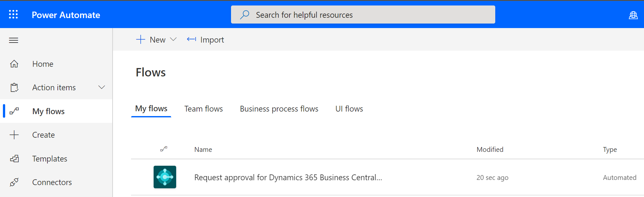Screen dimensions: 644x197
Task: Click the Connectors plug icon
Action: coord(14,182)
